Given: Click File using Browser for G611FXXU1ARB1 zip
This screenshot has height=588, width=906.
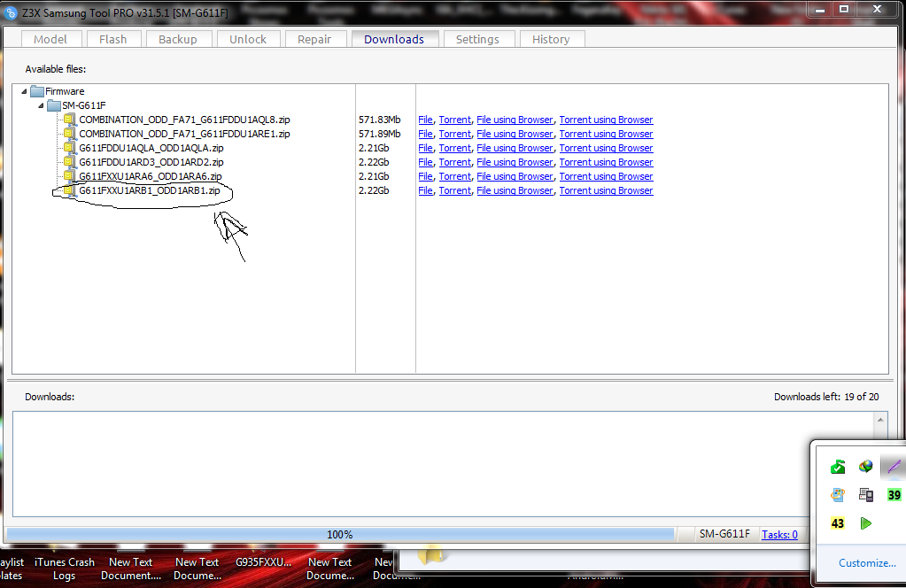Looking at the screenshot, I should tap(515, 190).
